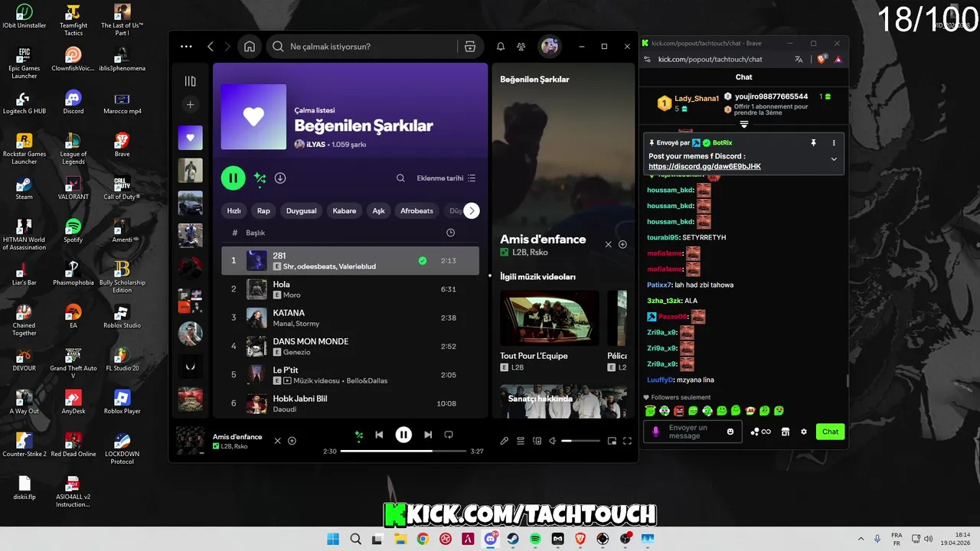Play track Hola by Moro
Viewport: 980px width, 551px height.
[350, 289]
